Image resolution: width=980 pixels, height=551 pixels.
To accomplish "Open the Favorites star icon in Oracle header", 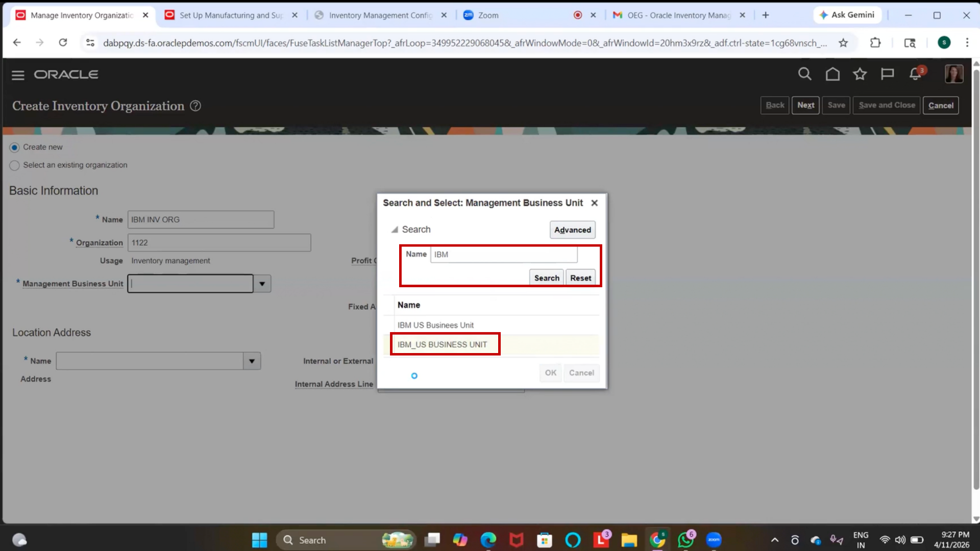I will 860,74.
